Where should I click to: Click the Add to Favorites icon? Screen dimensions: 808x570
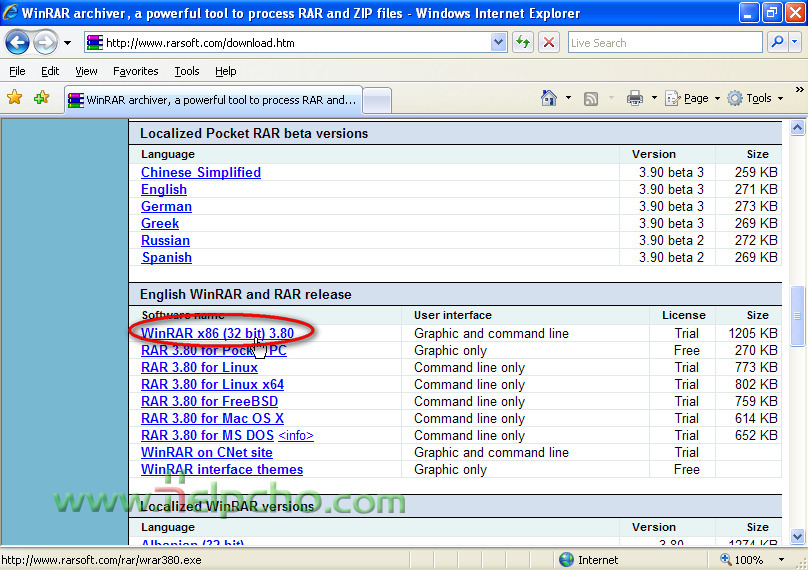[41, 97]
